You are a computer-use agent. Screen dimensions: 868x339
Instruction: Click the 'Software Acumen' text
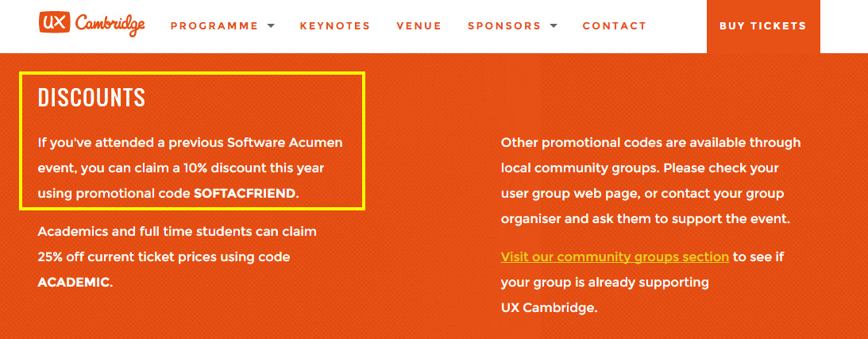coord(284,143)
